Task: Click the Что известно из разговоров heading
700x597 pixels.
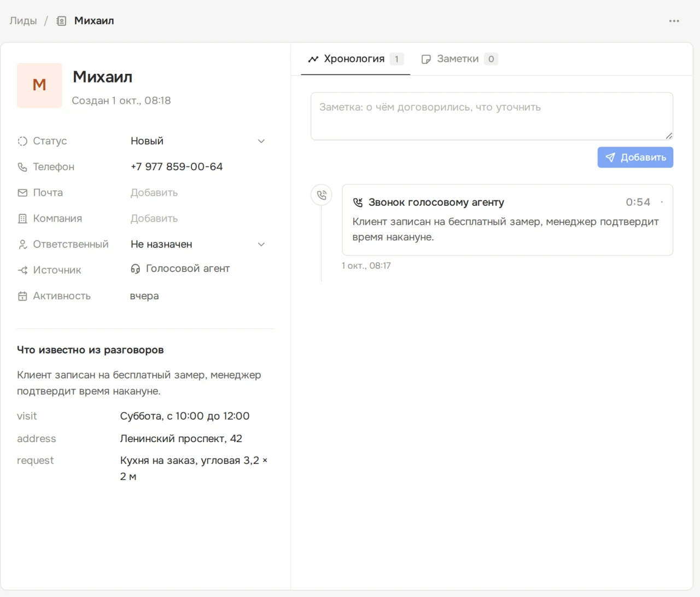Action: (x=90, y=350)
